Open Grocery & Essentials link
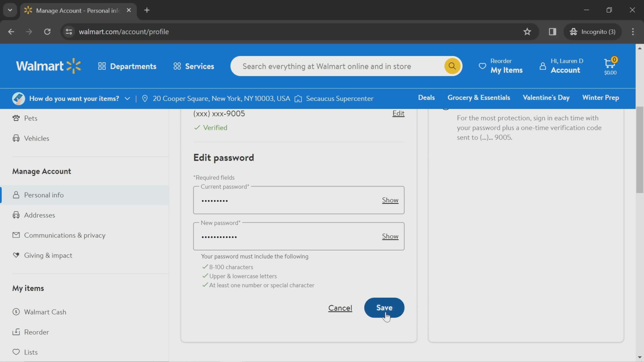The width and height of the screenshot is (644, 362). tap(479, 98)
